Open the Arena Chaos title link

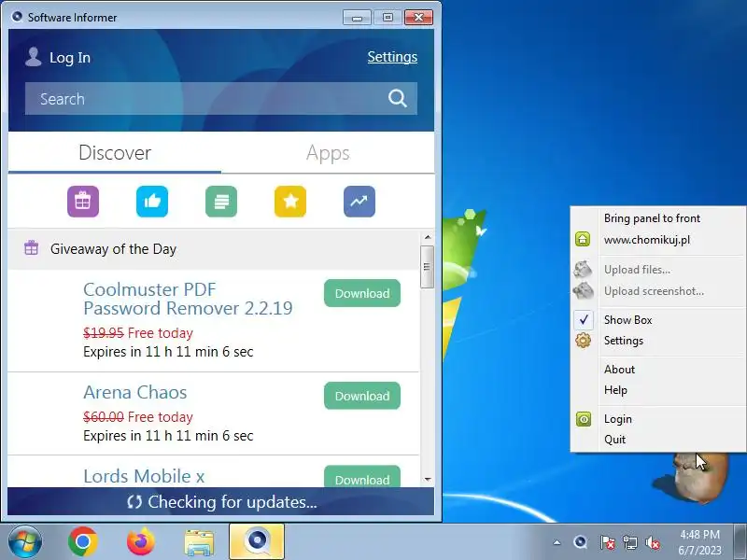point(134,392)
